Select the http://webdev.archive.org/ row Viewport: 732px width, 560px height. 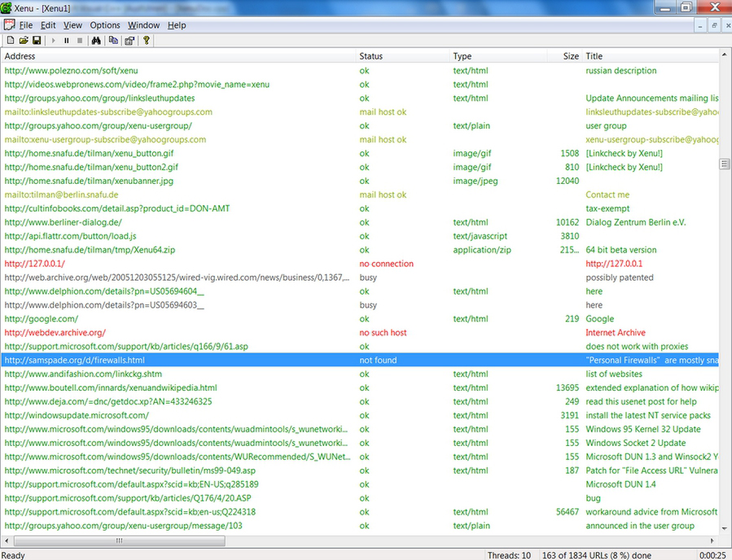click(x=360, y=333)
